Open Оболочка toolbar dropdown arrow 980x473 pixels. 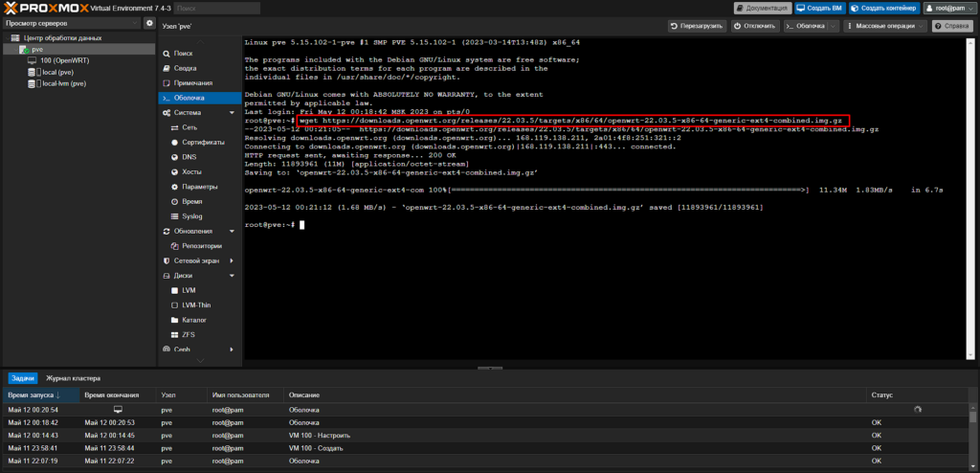(x=834, y=26)
